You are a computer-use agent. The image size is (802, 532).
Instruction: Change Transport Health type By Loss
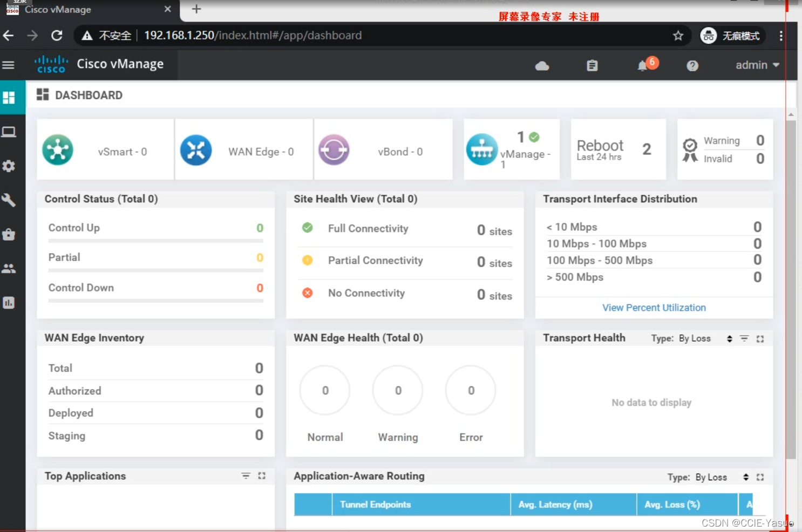(705, 339)
